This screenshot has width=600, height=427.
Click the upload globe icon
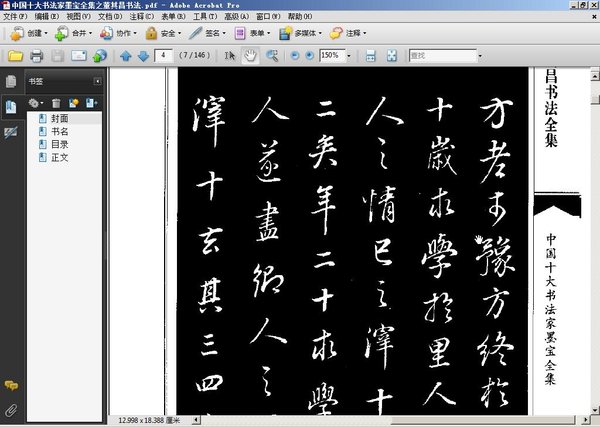(100, 56)
